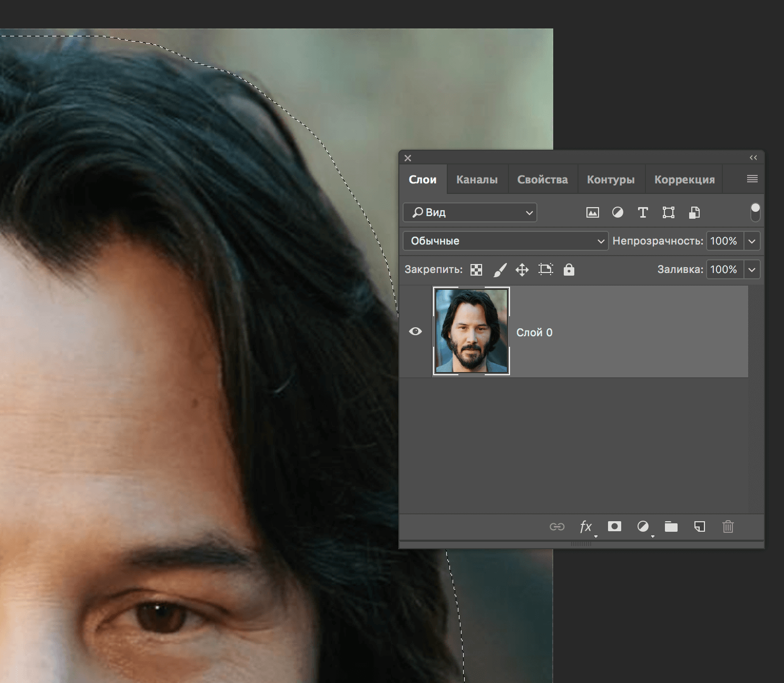The width and height of the screenshot is (784, 683).
Task: Filter layers by type (T) icon
Action: tap(643, 212)
